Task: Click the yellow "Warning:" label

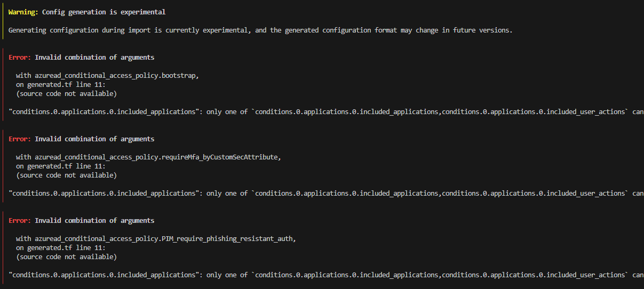Action: pos(23,12)
